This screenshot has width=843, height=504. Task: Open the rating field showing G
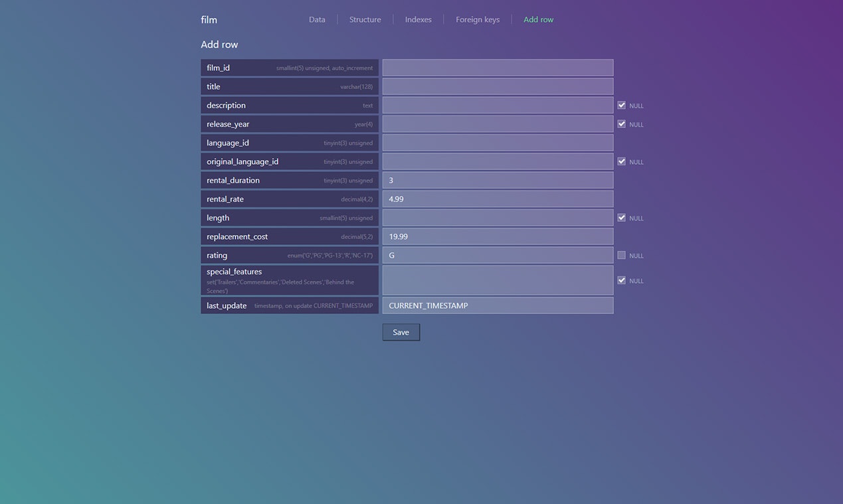(498, 255)
